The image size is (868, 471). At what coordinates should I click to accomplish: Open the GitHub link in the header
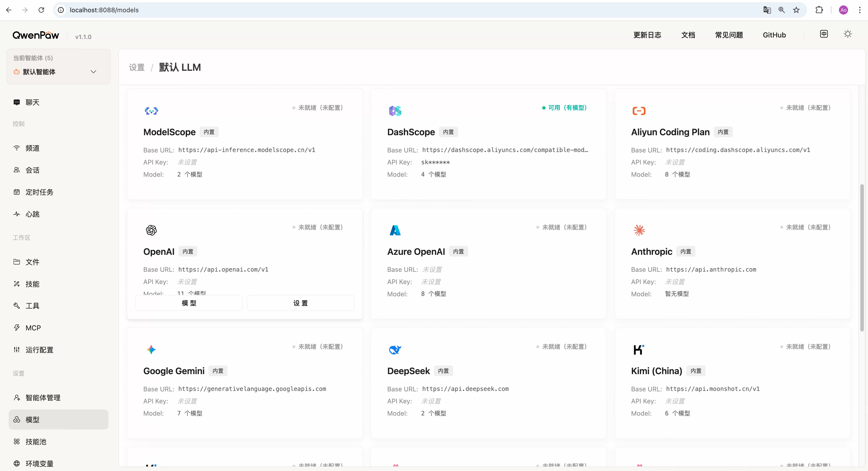click(x=774, y=35)
